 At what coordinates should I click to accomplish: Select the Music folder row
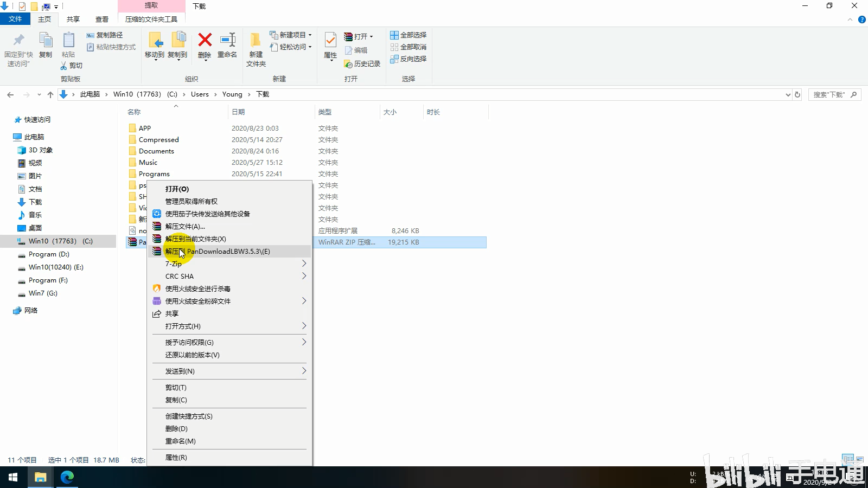307,163
